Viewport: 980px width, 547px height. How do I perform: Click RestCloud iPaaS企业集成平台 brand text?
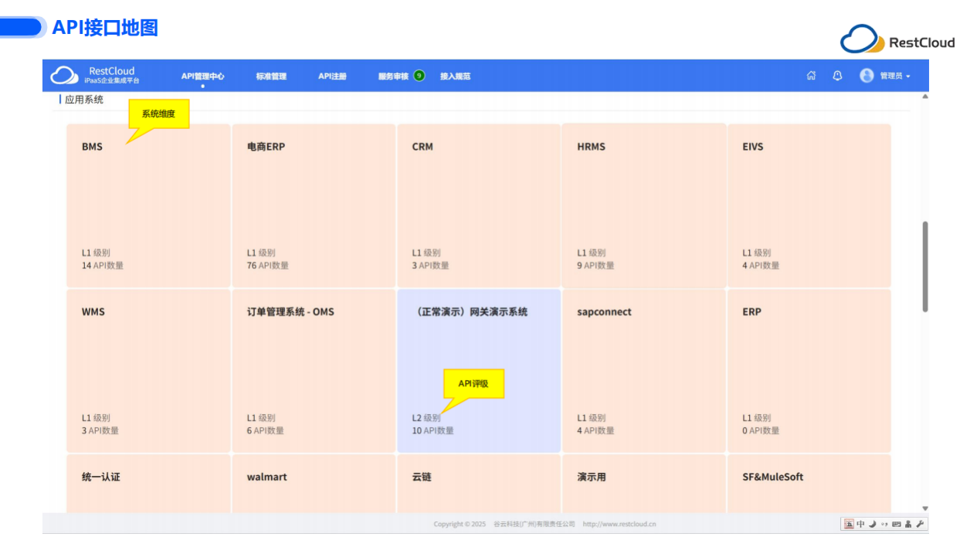coord(112,75)
